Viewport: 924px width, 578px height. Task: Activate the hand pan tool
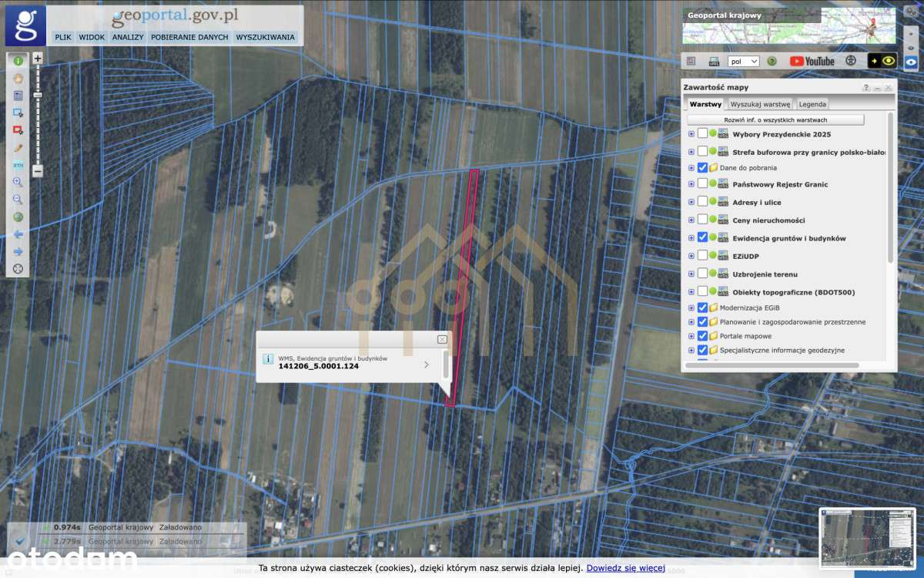18,78
